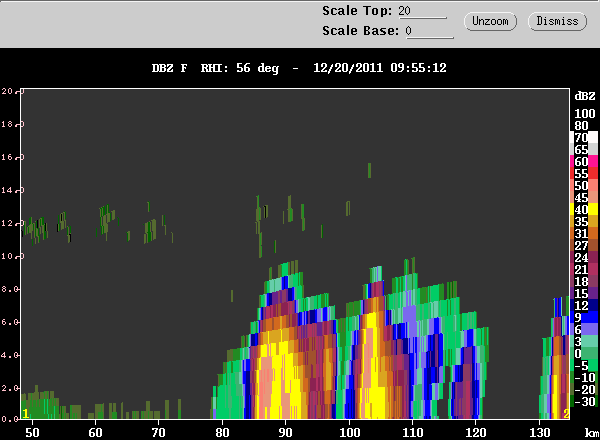
Task: Select the 65 dBZ gray color swatch
Action: point(593,149)
